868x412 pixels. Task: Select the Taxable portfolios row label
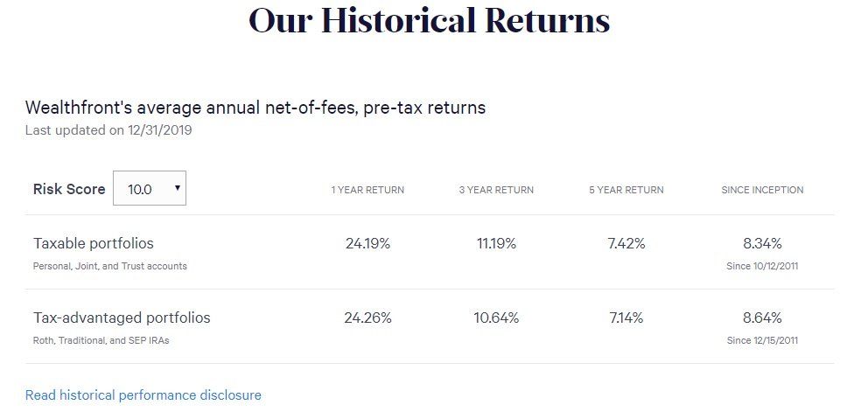(x=94, y=244)
